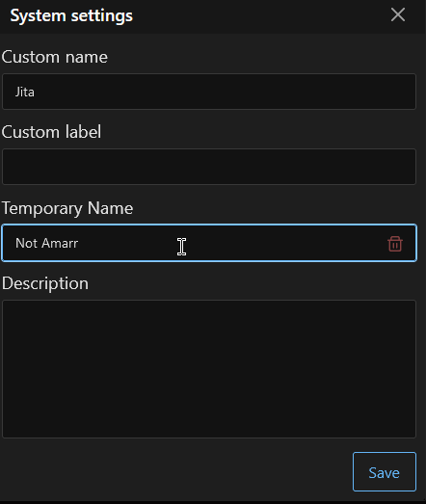The height and width of the screenshot is (504, 426).
Task: Click the "System settings" dialog title
Action: point(71,15)
